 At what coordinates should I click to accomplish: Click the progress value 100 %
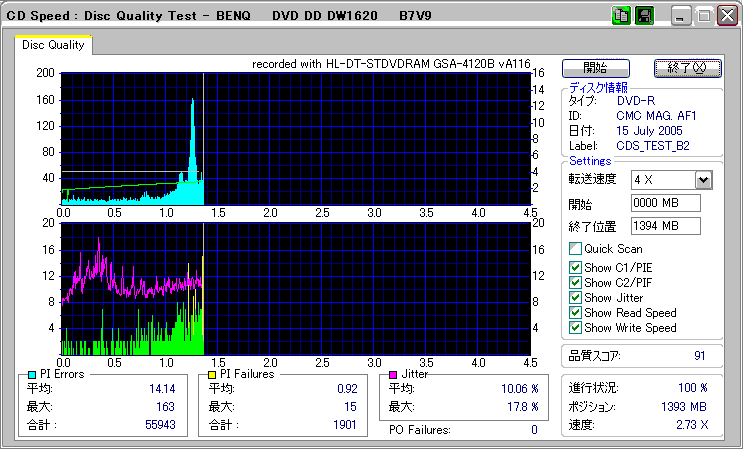[693, 388]
